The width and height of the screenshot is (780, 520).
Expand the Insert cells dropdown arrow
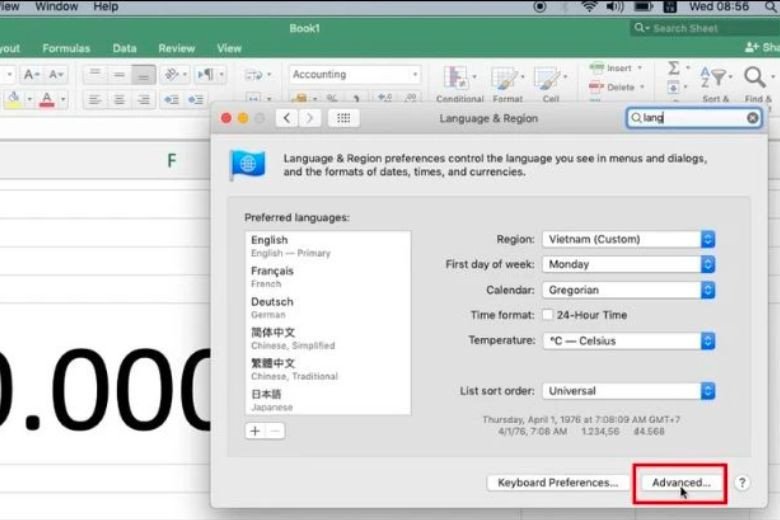pyautogui.click(x=640, y=68)
